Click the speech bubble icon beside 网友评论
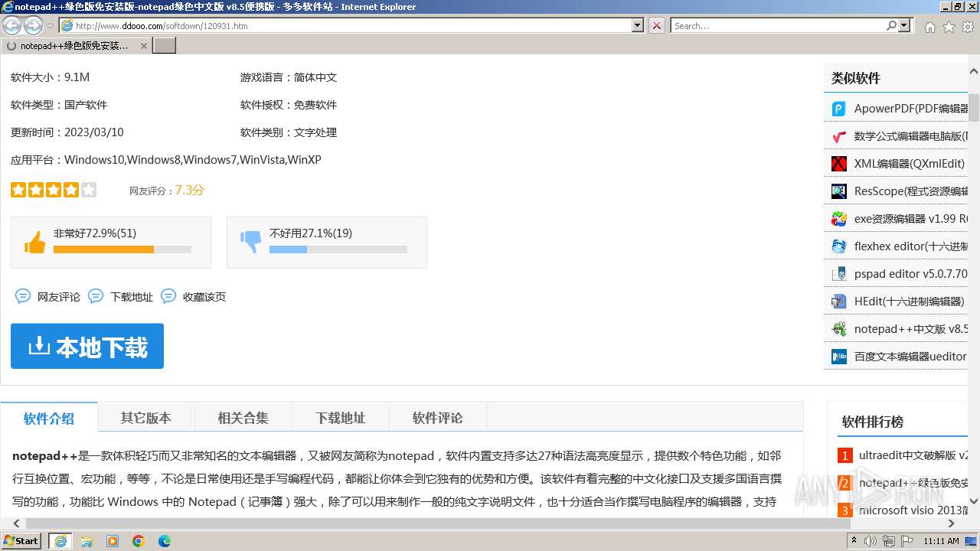Screen dimensions: 980x551 click(x=23, y=296)
